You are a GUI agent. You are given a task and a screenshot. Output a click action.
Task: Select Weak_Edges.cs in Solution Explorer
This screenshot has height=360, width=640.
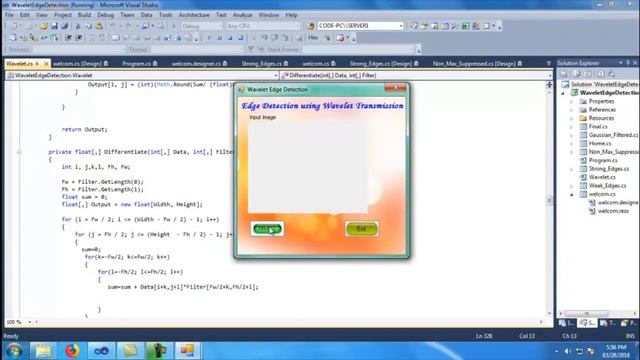coord(607,186)
